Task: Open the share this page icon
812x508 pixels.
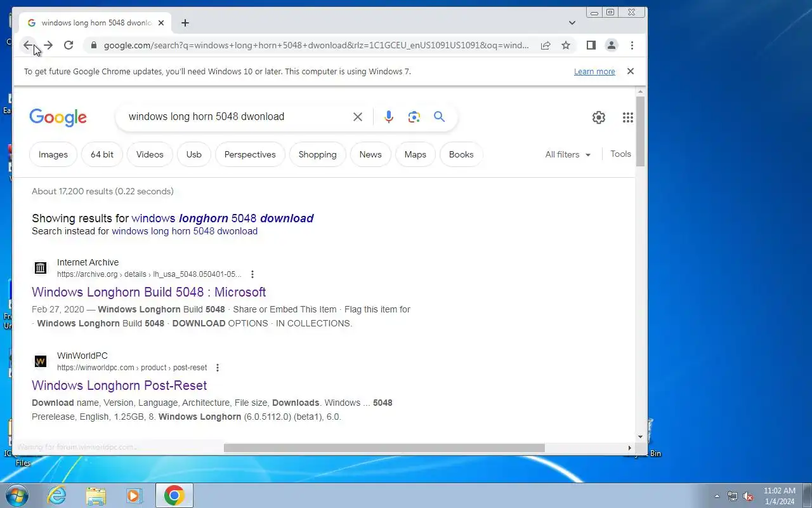Action: pos(546,45)
